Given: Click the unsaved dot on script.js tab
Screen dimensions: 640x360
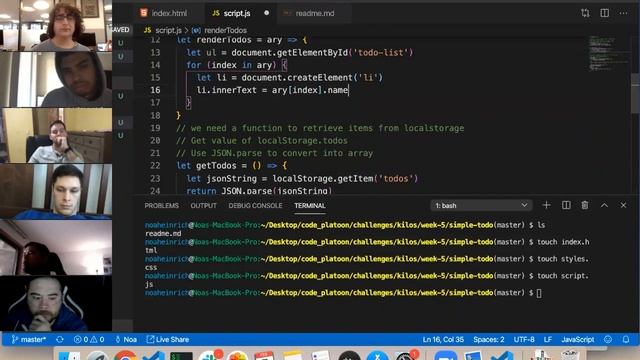Looking at the screenshot, I should coord(267,13).
